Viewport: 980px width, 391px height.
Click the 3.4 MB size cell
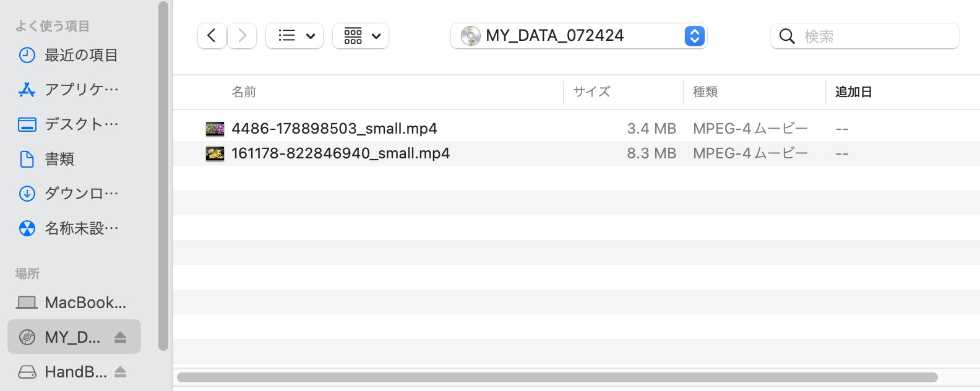(651, 129)
